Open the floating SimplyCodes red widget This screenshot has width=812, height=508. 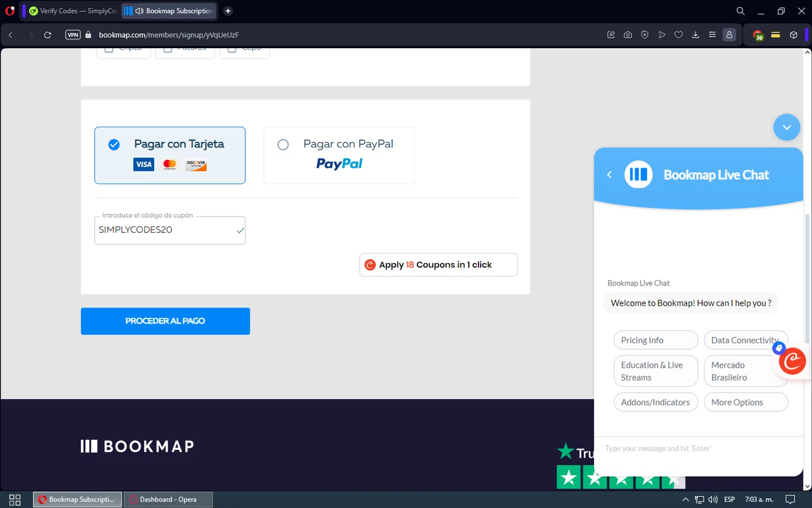coord(793,361)
